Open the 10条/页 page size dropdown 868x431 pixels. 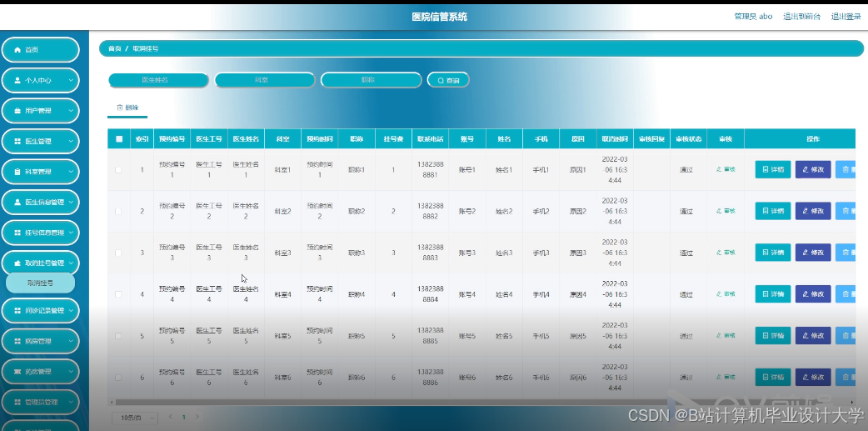point(135,418)
